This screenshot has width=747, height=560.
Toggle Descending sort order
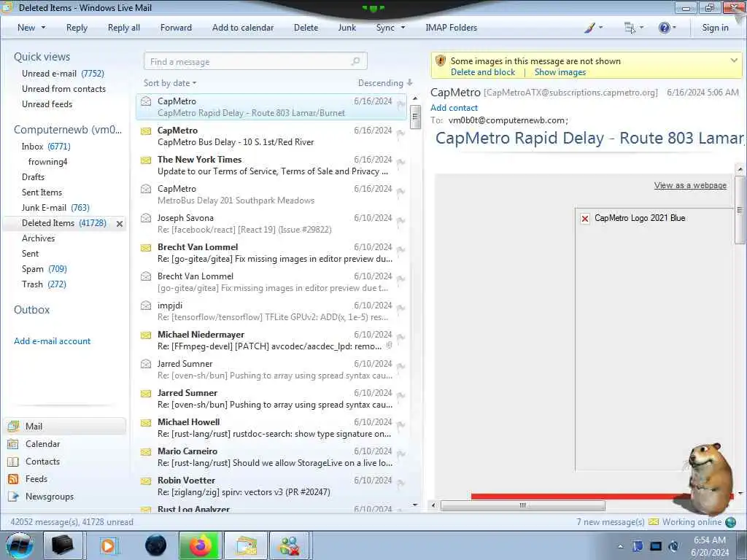click(x=385, y=83)
